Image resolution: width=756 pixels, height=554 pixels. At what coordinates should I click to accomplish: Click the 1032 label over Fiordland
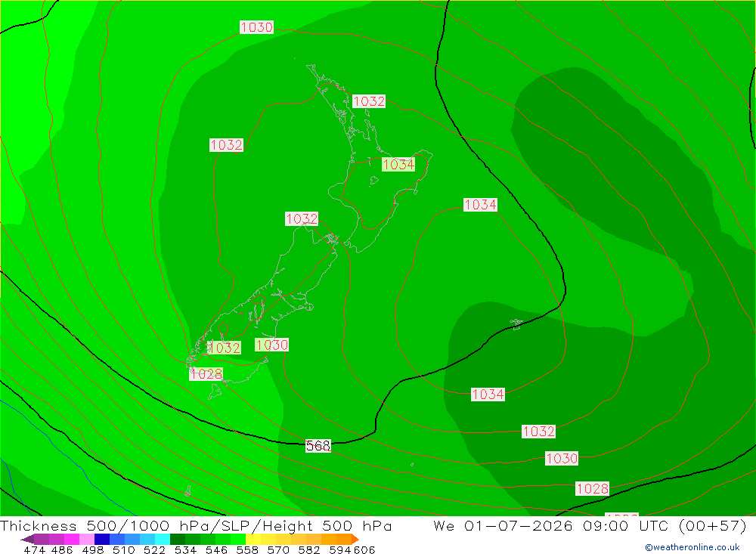tap(225, 348)
